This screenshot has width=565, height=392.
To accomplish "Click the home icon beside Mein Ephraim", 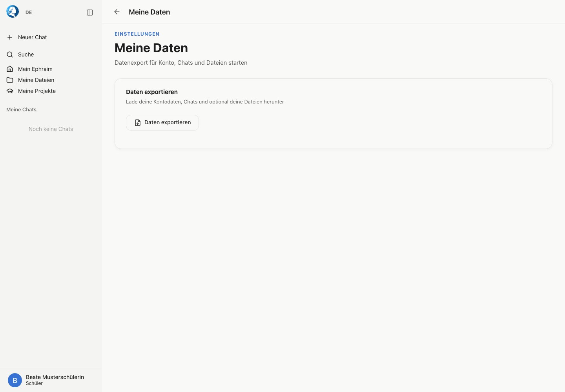I will pyautogui.click(x=10, y=69).
